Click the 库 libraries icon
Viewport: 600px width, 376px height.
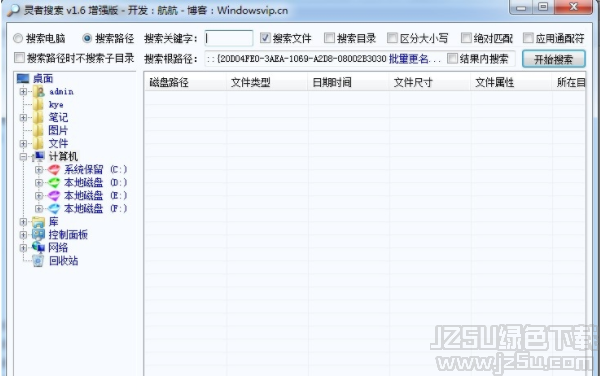[38, 221]
